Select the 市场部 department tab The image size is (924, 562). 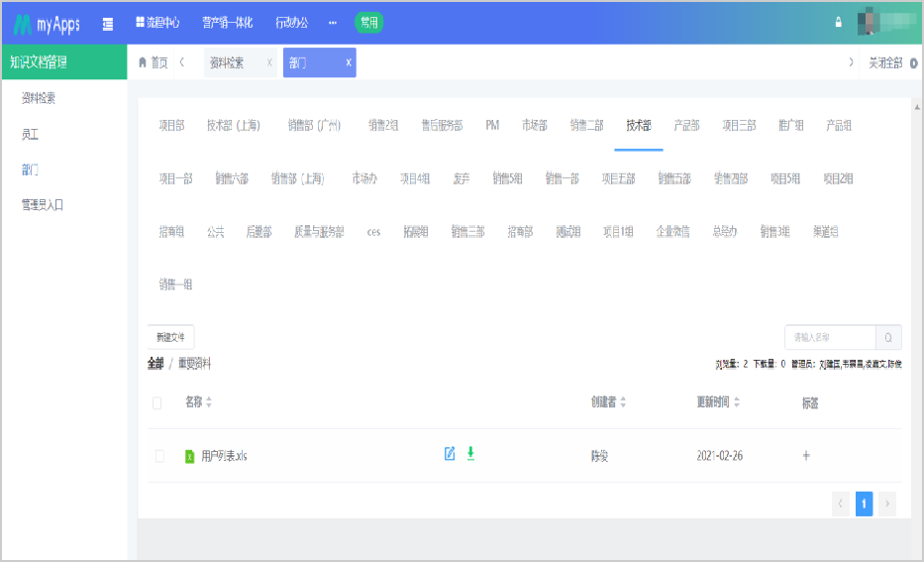tap(535, 126)
